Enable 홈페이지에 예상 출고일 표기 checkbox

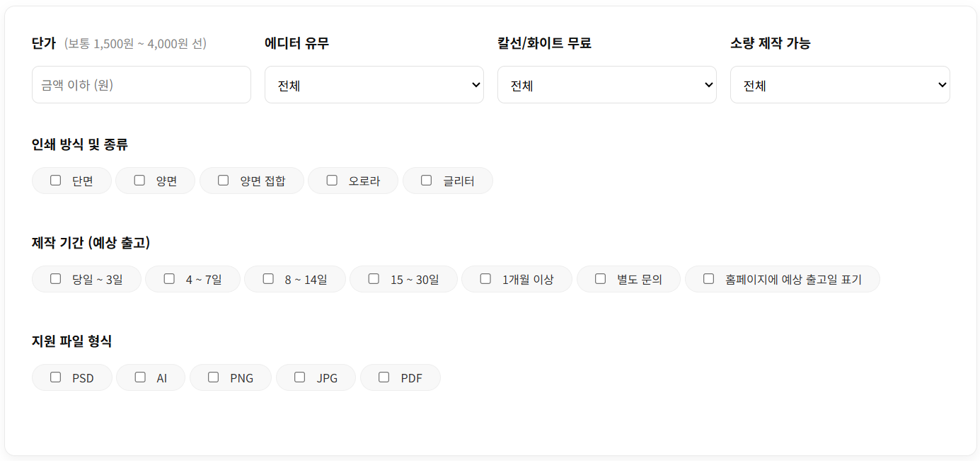tap(709, 279)
